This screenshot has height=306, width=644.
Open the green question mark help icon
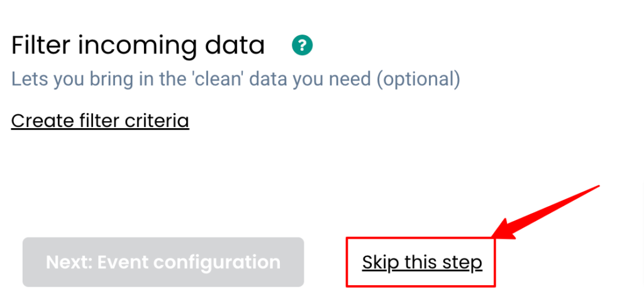[x=303, y=45]
